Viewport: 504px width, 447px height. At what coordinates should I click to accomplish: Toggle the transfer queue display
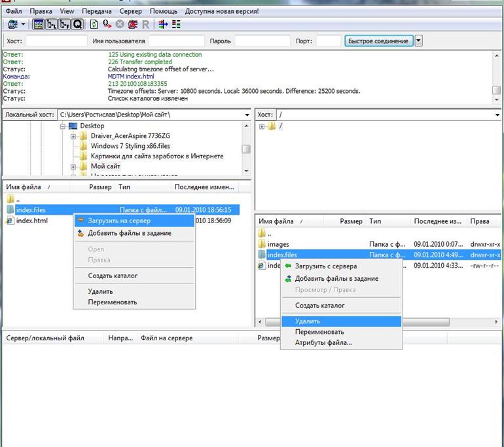(77, 24)
